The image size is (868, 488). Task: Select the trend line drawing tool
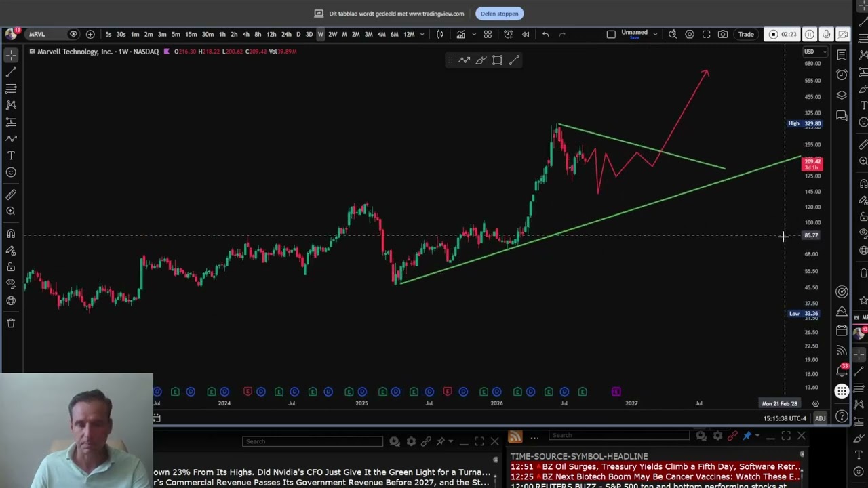(11, 72)
